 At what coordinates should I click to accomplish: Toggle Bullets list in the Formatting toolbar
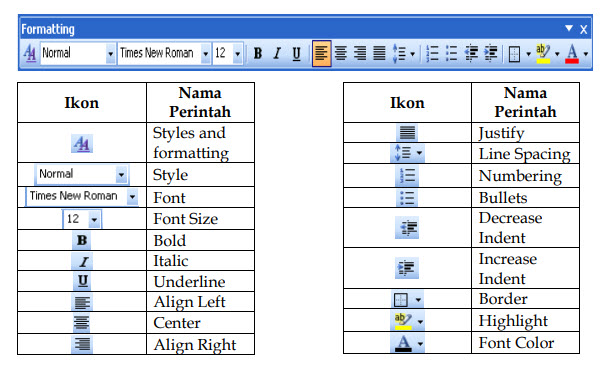click(x=451, y=53)
